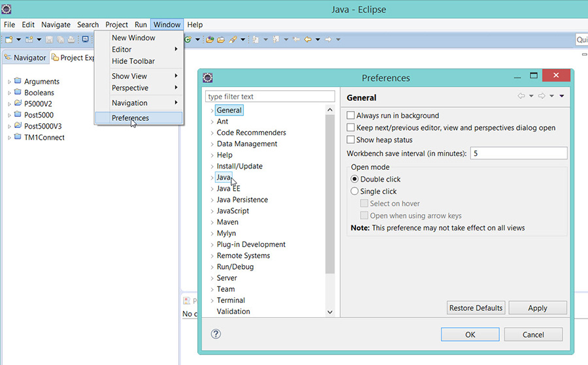Click Open when using arrow keys checkbox
588x365 pixels.
click(364, 215)
